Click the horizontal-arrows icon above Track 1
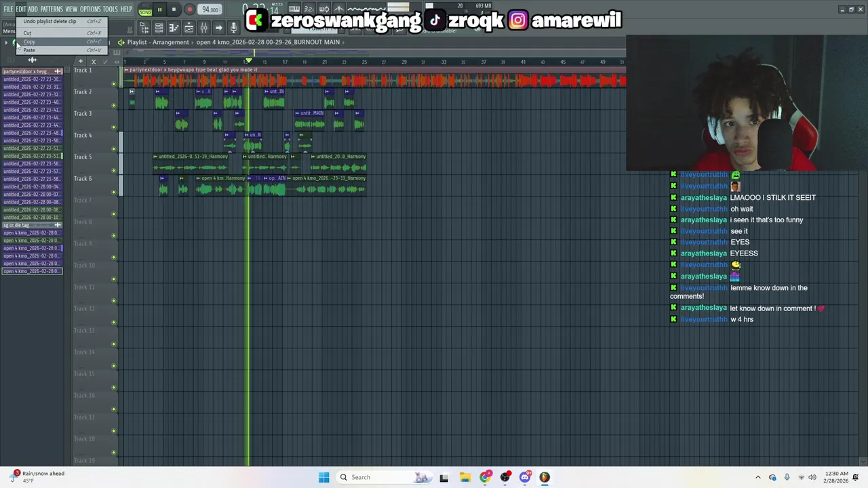868x488 pixels. coord(117,62)
